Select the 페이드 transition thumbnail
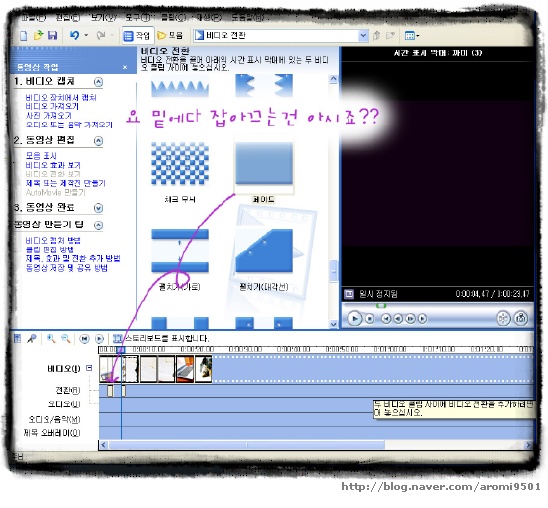Image resolution: width=548 pixels, height=508 pixels. [x=264, y=164]
